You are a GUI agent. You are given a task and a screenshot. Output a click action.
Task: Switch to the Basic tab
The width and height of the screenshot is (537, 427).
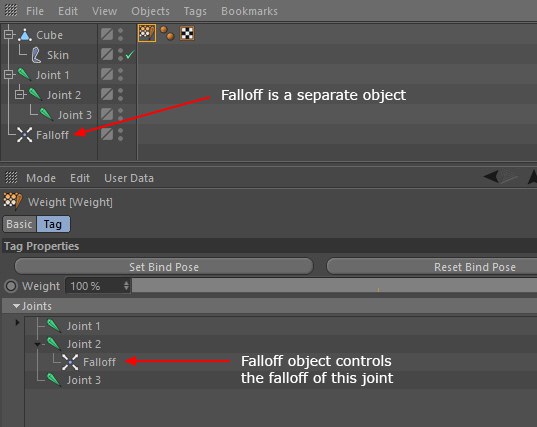(x=19, y=224)
